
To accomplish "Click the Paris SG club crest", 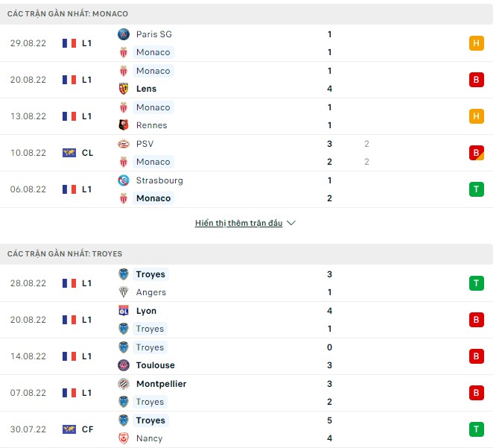I will click(x=124, y=34).
